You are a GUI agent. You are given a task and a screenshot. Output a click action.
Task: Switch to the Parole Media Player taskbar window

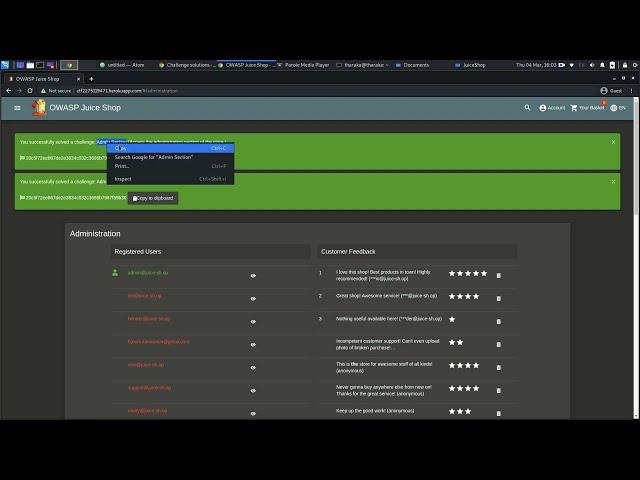coord(303,65)
